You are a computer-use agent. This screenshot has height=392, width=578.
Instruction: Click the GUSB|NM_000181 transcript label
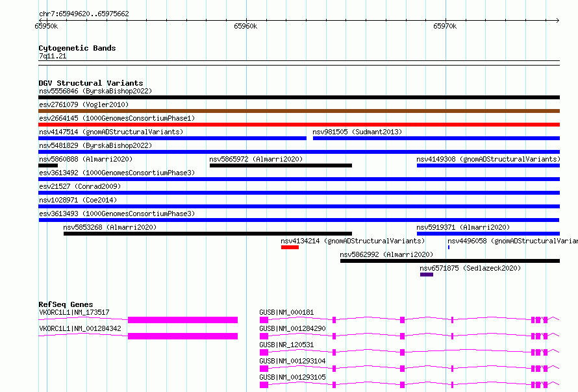point(286,312)
